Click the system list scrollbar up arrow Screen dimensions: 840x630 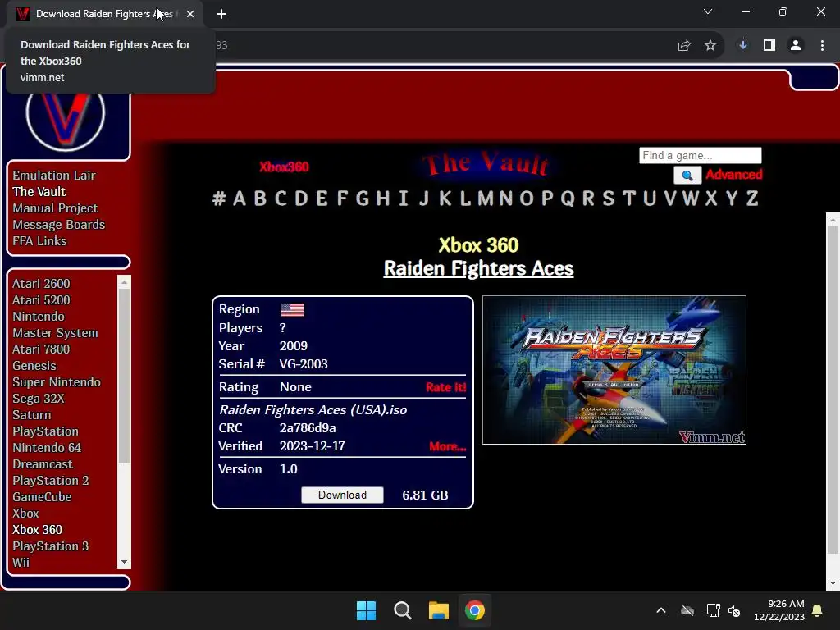point(125,282)
